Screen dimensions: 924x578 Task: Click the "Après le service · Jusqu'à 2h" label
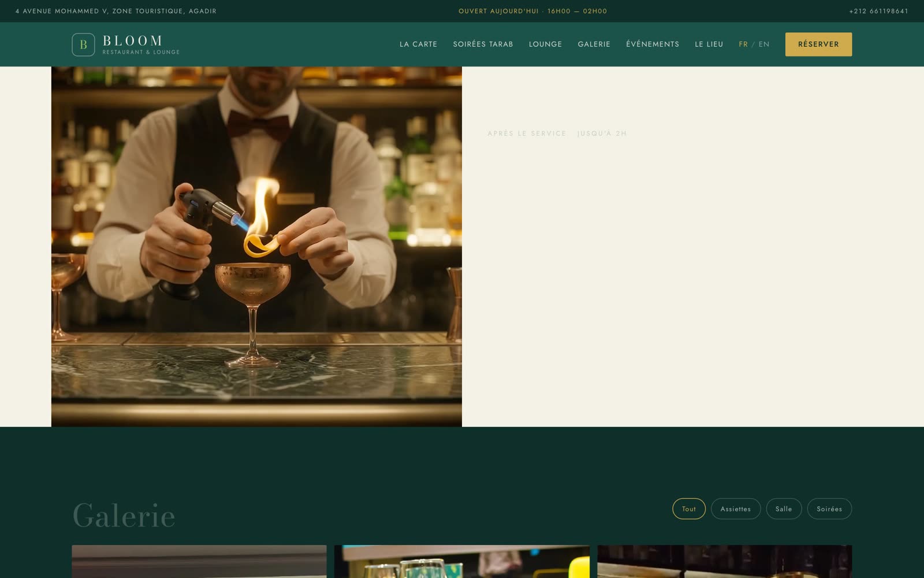coord(557,134)
